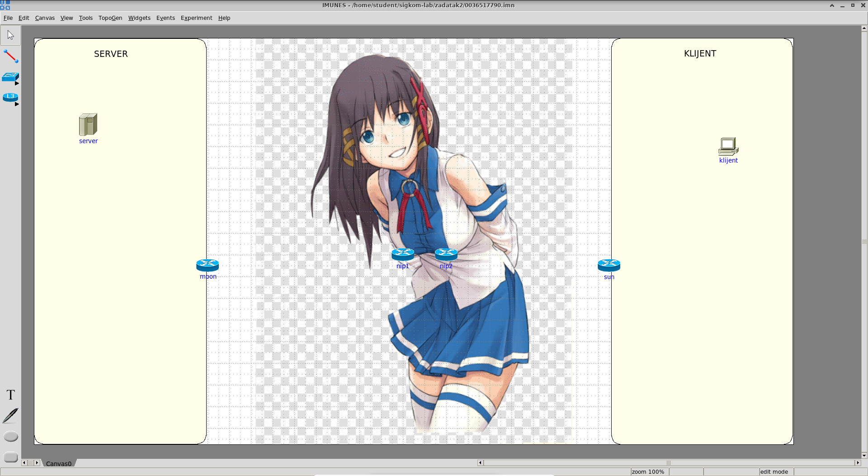Select the L3 router node tool
Image resolution: width=868 pixels, height=476 pixels.
[10, 98]
